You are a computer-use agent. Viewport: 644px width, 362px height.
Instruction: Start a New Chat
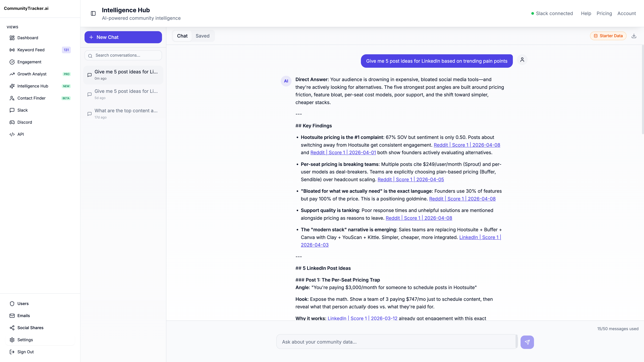click(123, 37)
